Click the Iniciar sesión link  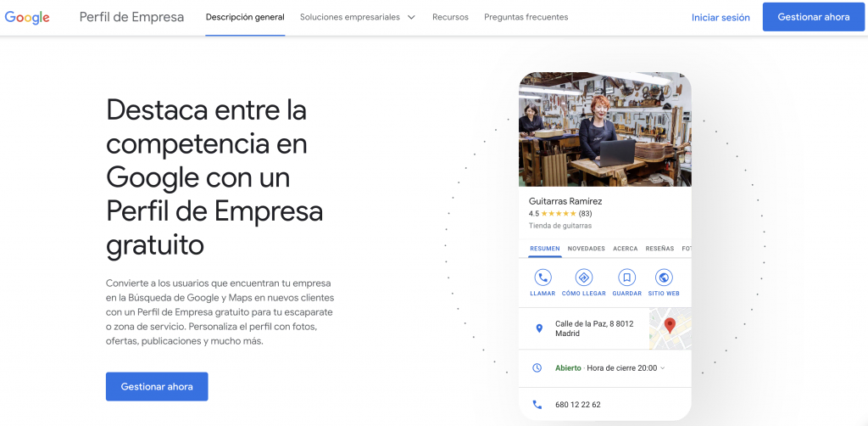[x=721, y=17]
